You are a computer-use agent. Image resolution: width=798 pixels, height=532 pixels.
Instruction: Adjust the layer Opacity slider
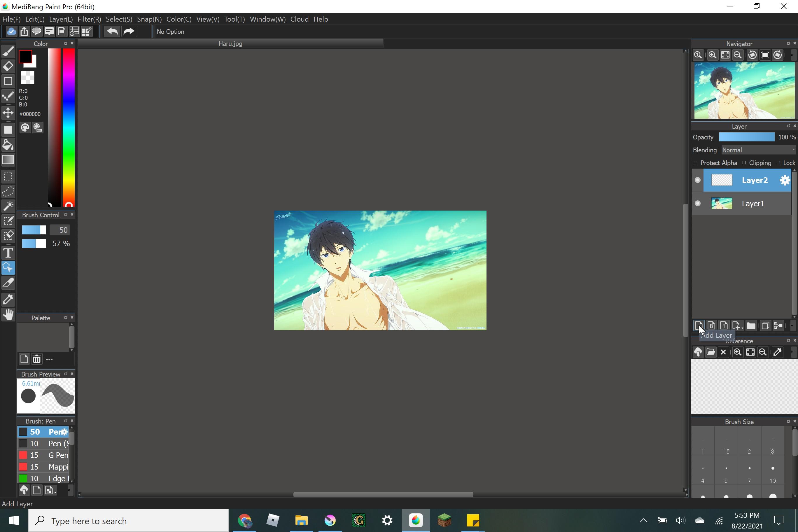click(x=746, y=137)
